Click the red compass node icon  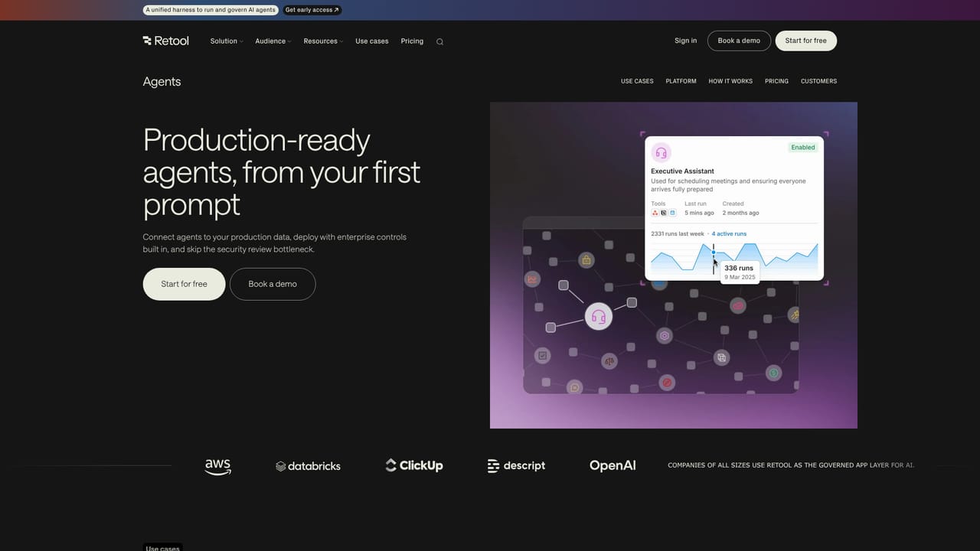point(667,382)
